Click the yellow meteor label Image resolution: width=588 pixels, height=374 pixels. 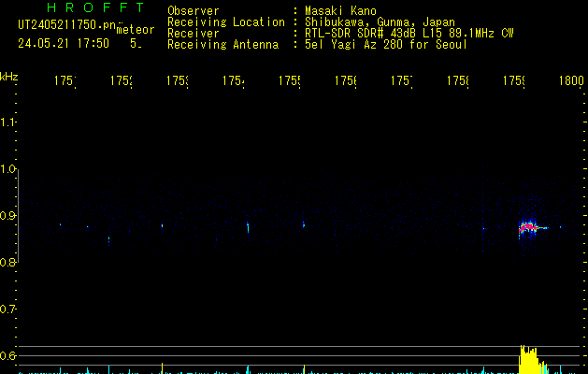[x=135, y=29]
